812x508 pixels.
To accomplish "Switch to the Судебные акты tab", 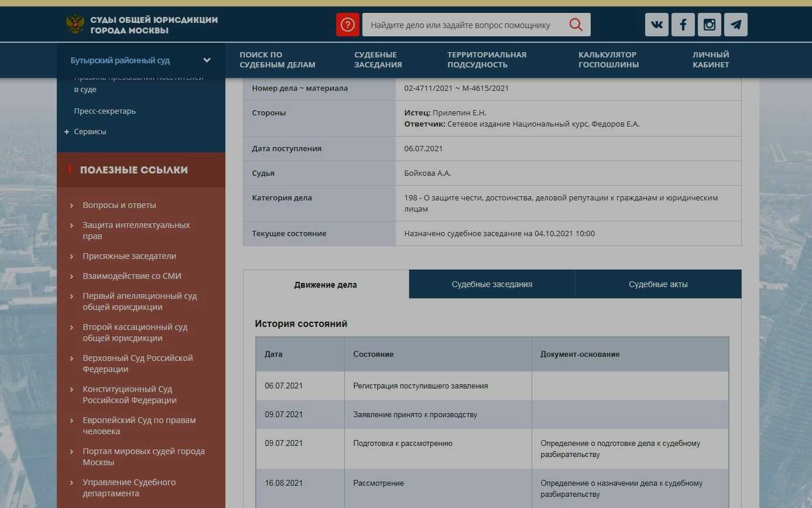I will pos(658,284).
